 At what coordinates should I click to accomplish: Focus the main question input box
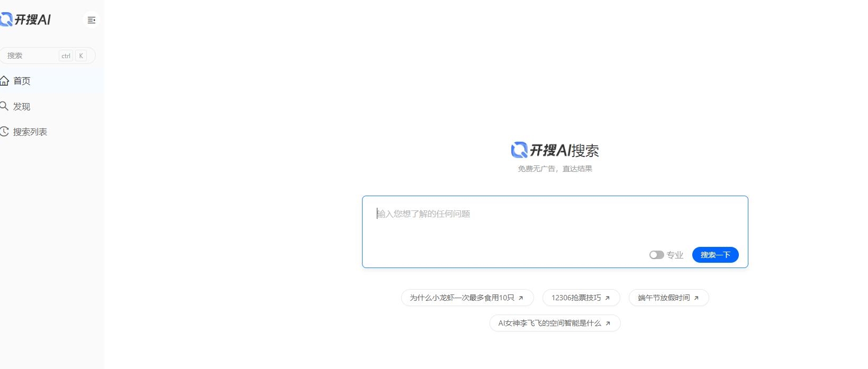pos(555,232)
